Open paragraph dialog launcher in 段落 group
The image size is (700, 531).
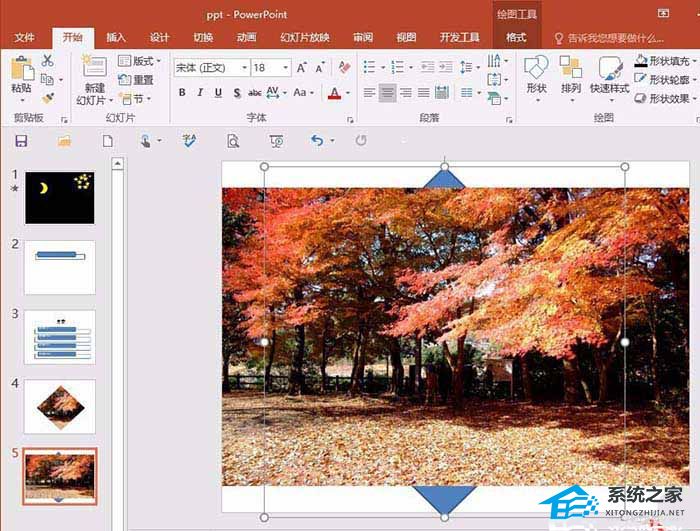click(509, 120)
